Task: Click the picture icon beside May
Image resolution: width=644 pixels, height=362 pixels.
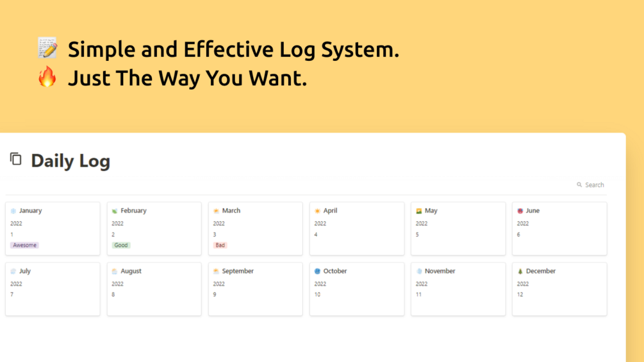Action: (x=419, y=211)
